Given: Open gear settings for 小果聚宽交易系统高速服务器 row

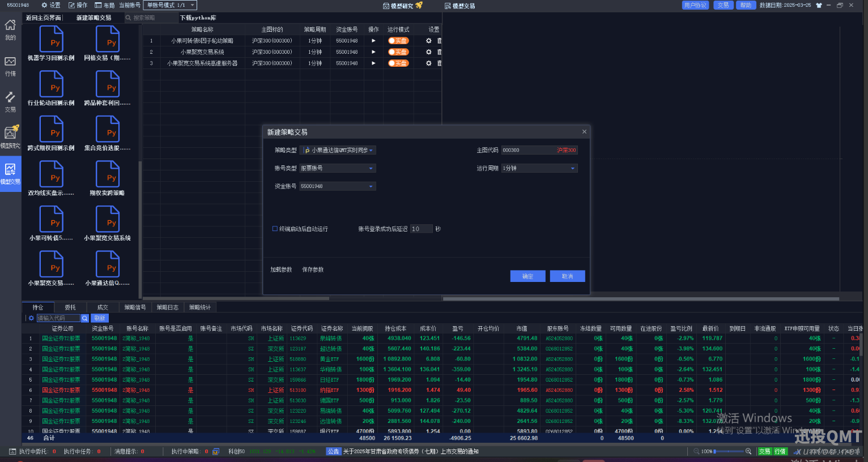Looking at the screenshot, I should pyautogui.click(x=429, y=63).
